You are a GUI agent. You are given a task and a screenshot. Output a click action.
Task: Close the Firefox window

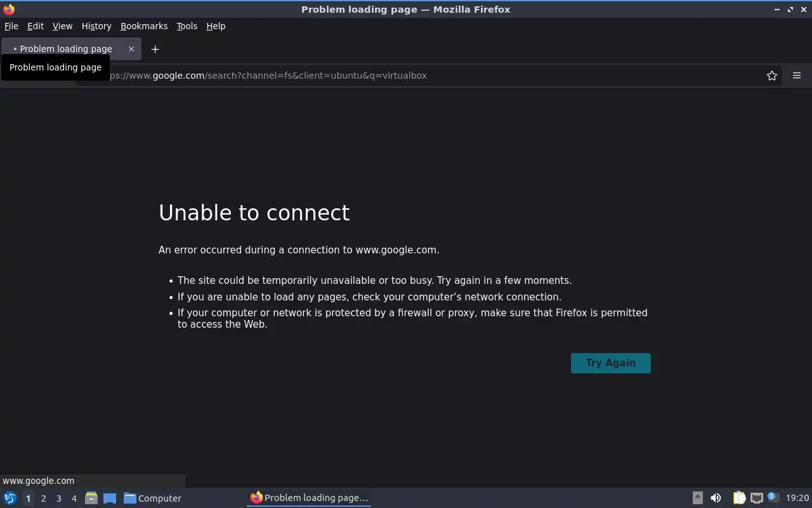click(x=803, y=9)
